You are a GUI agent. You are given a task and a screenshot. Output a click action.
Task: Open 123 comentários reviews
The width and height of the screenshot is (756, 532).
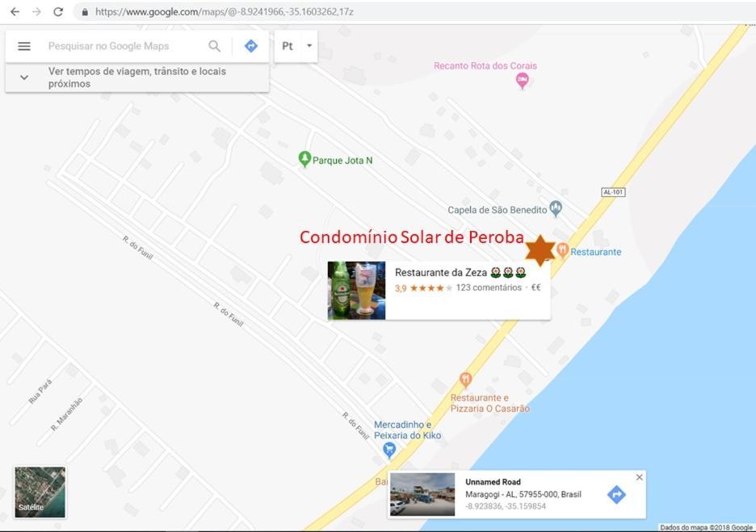pos(489,287)
